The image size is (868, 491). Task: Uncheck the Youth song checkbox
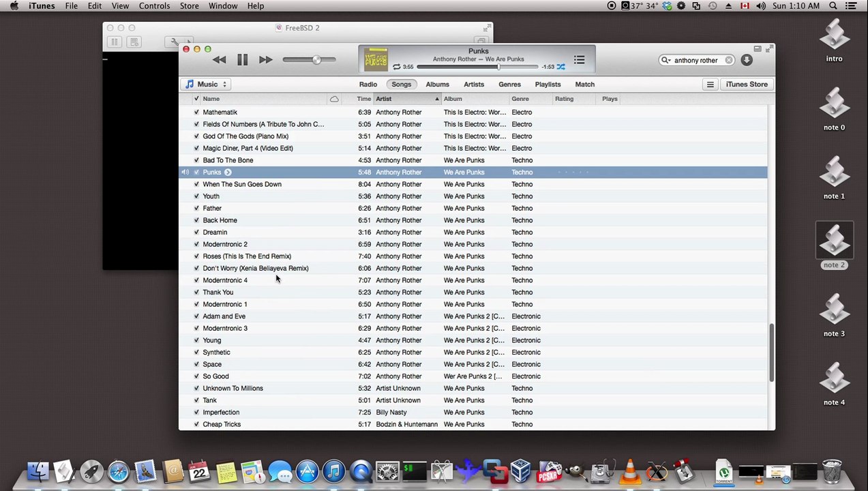(x=196, y=196)
